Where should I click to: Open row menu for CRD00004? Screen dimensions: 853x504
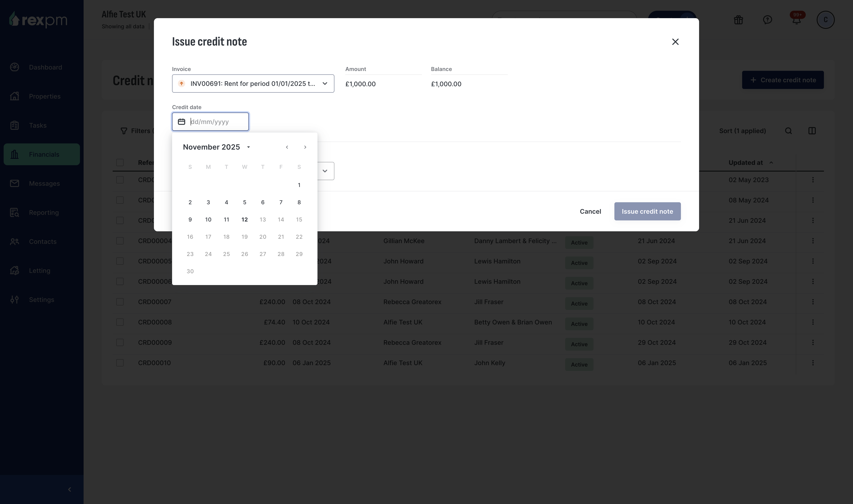click(x=812, y=241)
